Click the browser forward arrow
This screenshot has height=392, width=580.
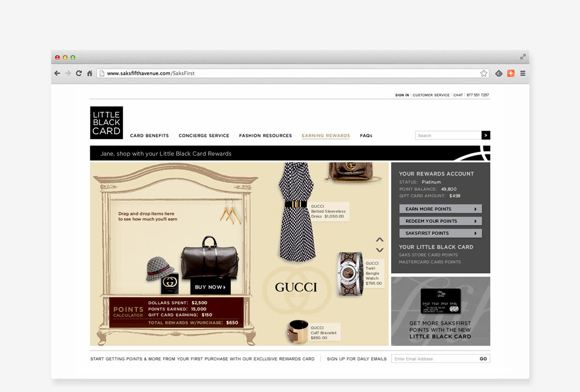pos(68,73)
